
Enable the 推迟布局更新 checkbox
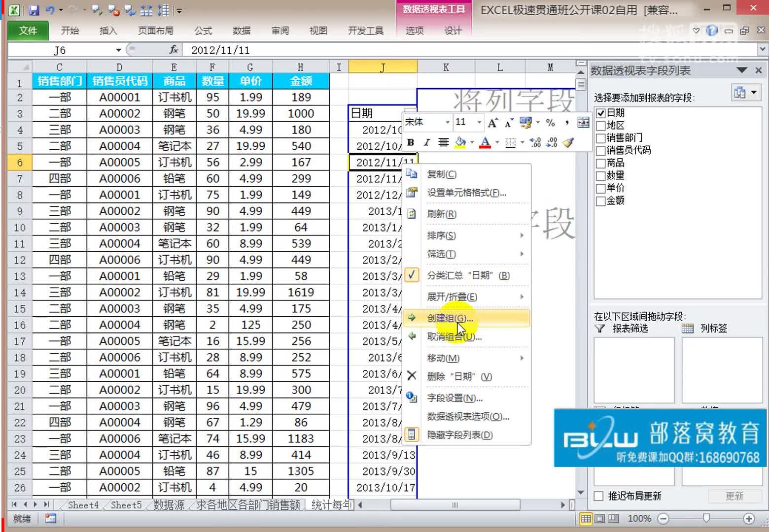[x=599, y=496]
